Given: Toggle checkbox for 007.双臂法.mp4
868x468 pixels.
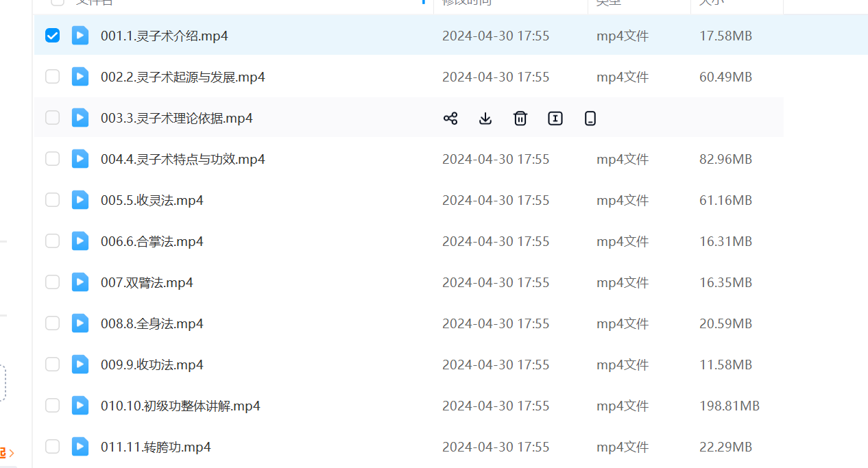Looking at the screenshot, I should (53, 282).
